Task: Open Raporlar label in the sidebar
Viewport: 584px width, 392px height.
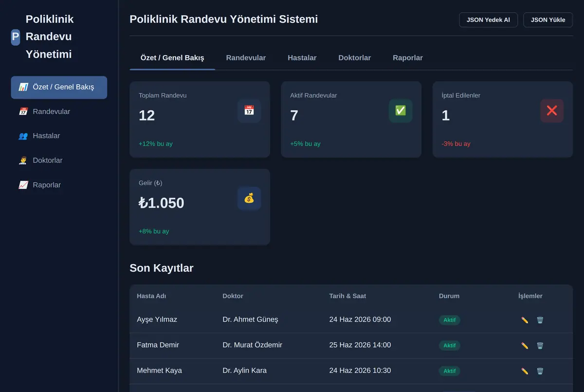Action: [x=47, y=185]
